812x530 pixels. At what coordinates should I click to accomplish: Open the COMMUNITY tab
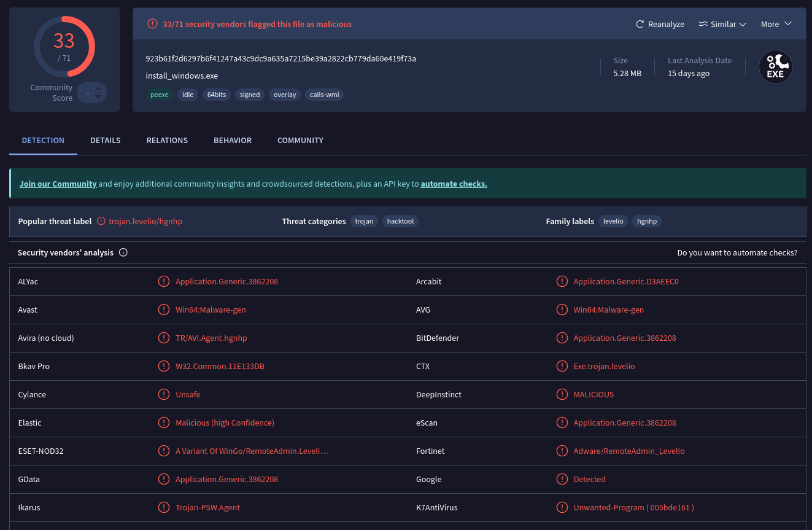pyautogui.click(x=300, y=140)
